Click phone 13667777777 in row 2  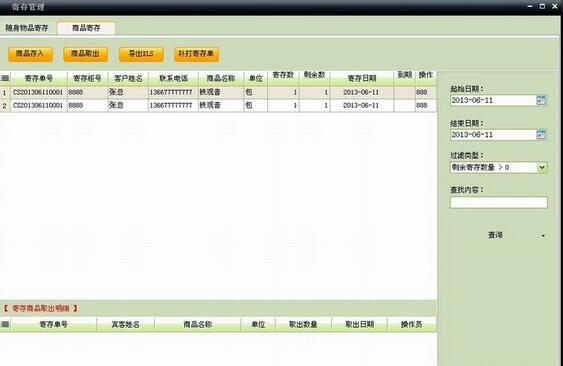click(171, 106)
